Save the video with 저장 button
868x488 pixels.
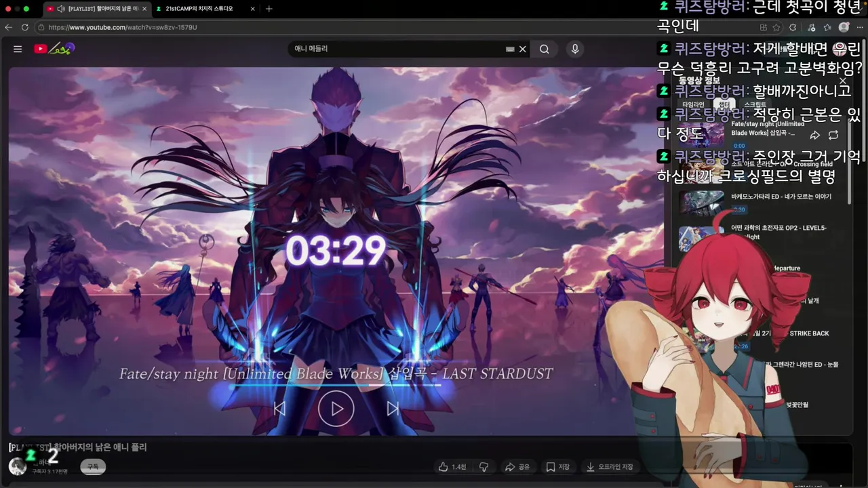(x=558, y=467)
